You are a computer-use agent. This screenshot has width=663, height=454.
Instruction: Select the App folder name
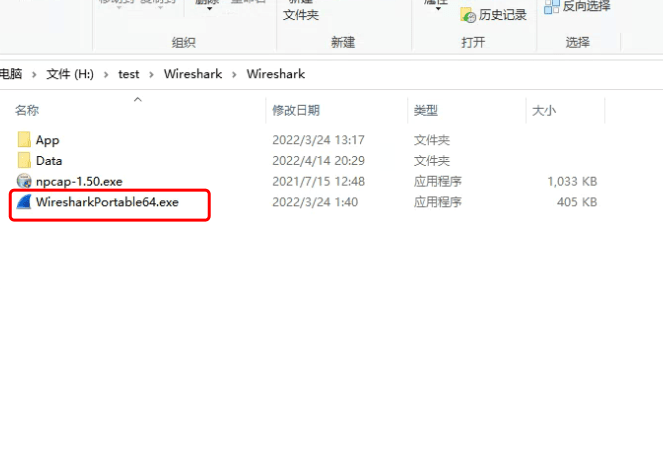tap(47, 140)
